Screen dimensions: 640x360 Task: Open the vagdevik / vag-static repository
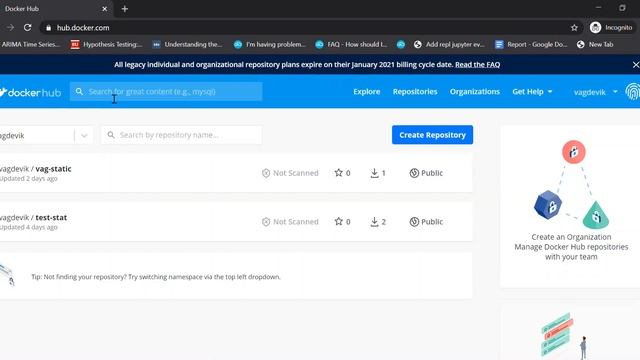point(36,169)
